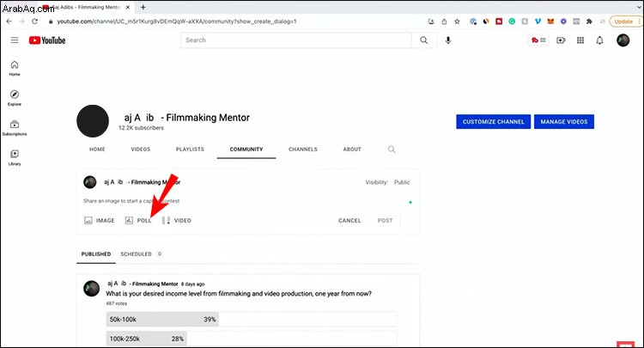Viewport: 644px width, 348px height.
Task: Click the browser address bar URL
Action: click(177, 21)
